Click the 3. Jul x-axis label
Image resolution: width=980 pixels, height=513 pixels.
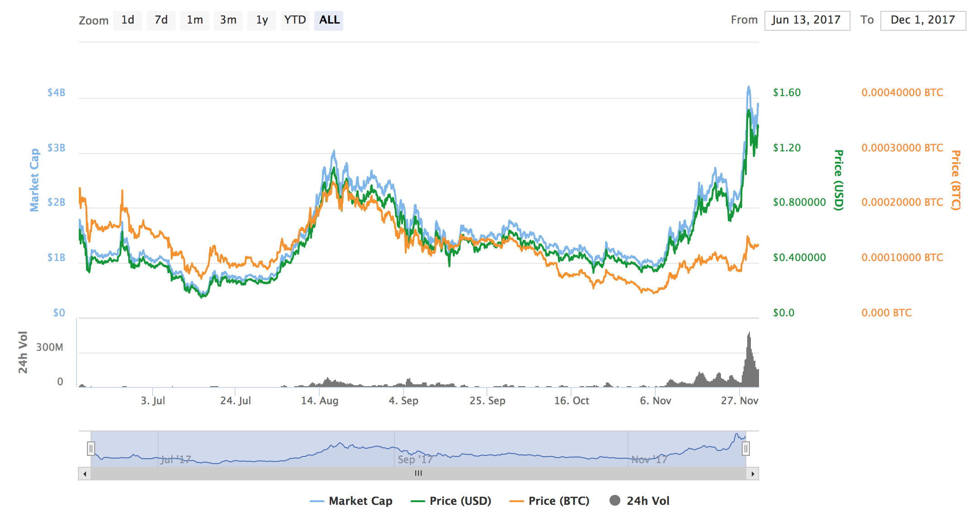point(153,401)
